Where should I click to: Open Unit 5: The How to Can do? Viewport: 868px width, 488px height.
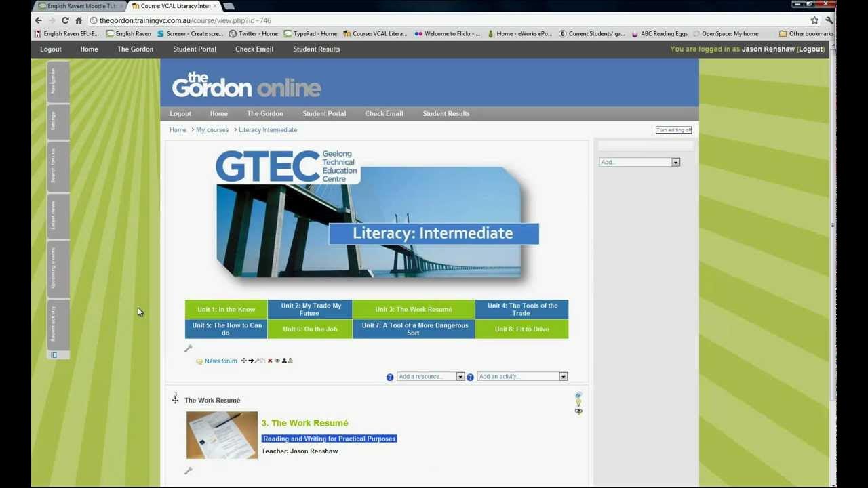[x=226, y=329]
